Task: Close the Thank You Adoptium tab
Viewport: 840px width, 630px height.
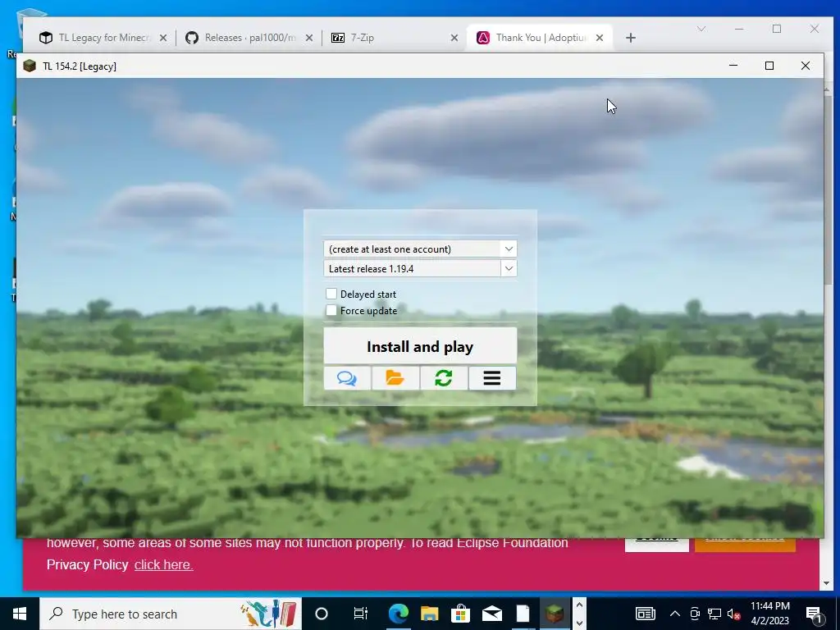Action: coord(600,38)
